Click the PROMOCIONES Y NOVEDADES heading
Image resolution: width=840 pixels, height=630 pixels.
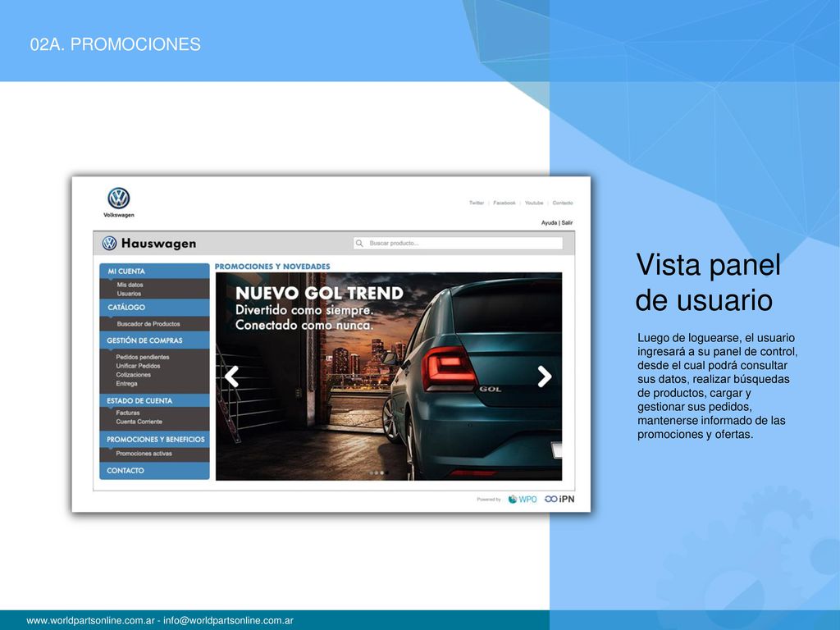[x=272, y=267]
